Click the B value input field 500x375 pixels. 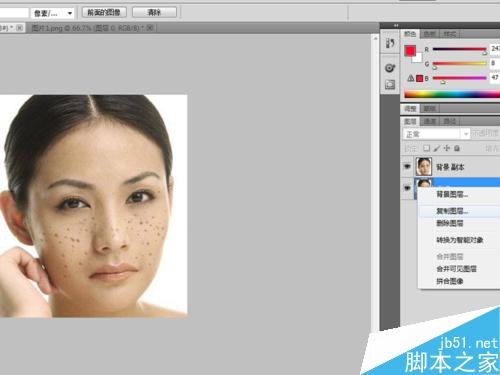click(x=495, y=78)
